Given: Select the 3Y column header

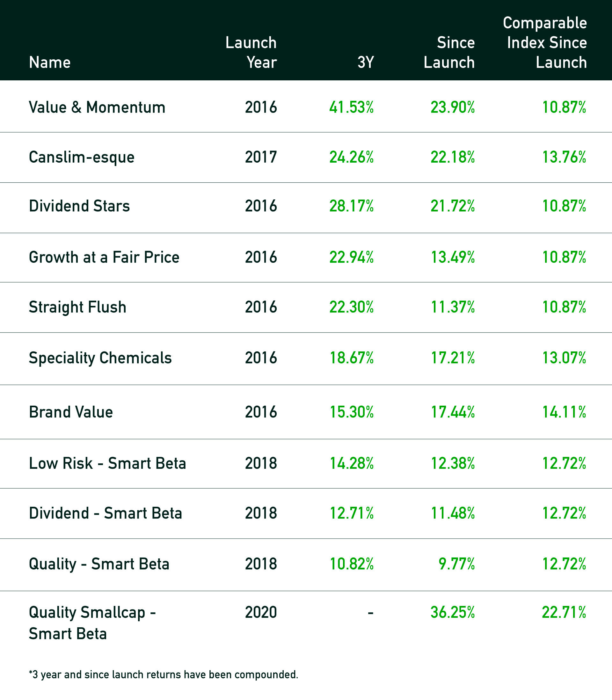Looking at the screenshot, I should pyautogui.click(x=366, y=63).
